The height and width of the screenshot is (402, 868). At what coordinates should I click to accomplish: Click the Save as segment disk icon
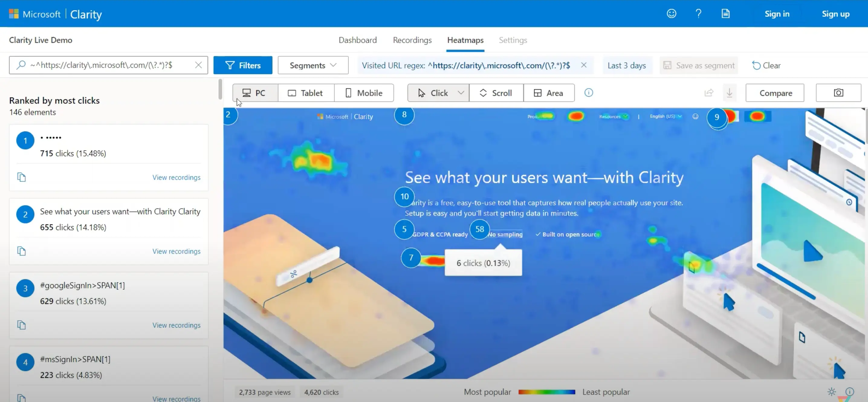tap(667, 65)
